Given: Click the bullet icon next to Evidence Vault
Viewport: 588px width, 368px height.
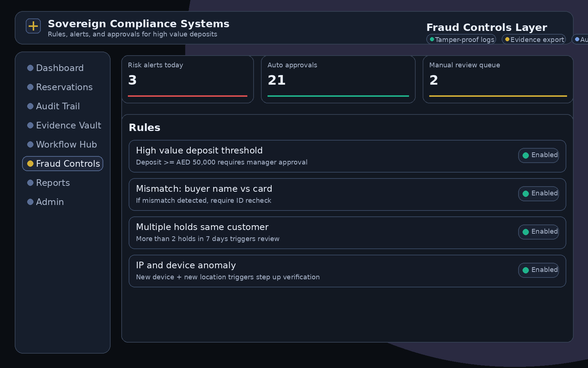Looking at the screenshot, I should click(x=30, y=125).
